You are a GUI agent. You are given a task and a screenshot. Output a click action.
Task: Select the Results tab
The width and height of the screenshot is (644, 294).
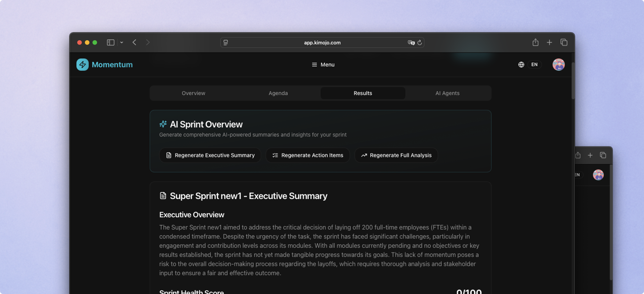(x=363, y=93)
